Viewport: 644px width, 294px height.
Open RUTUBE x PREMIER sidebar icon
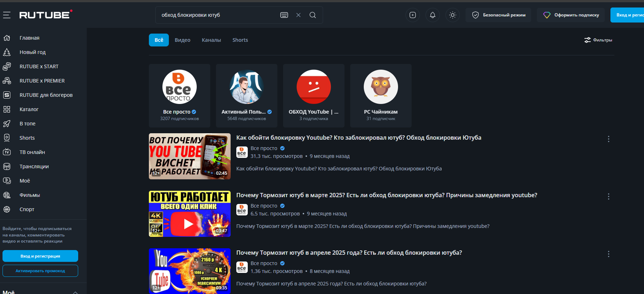coord(7,81)
